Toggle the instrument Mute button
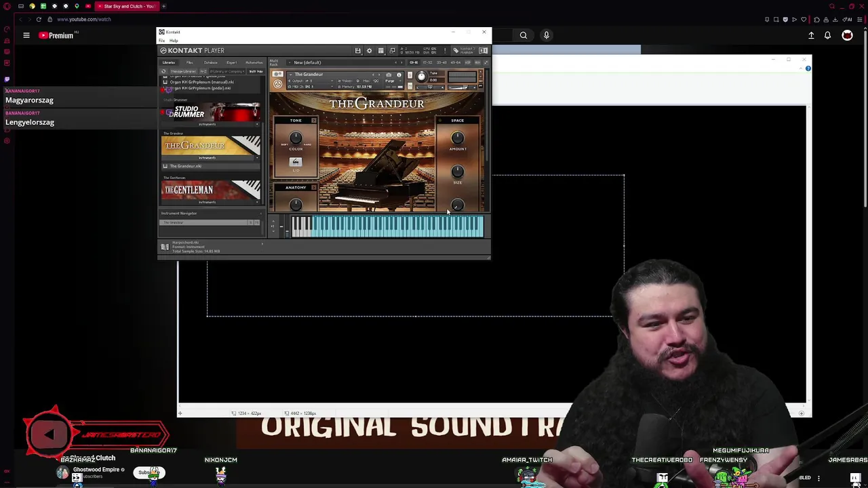The height and width of the screenshot is (488, 868). [410, 86]
